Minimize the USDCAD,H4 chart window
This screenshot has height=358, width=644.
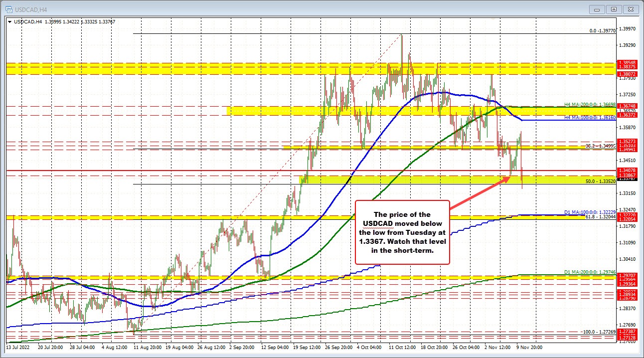597,9
